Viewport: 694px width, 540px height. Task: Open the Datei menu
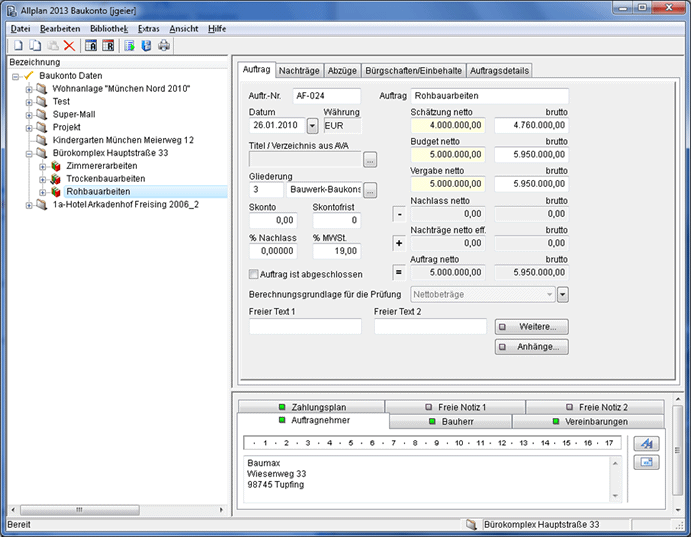point(20,29)
